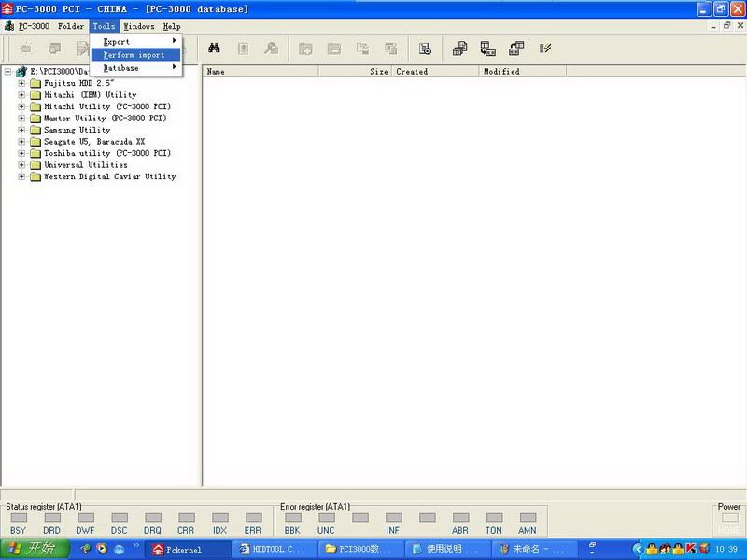Switch to PCI3000数 folder taskbar button

click(361, 550)
